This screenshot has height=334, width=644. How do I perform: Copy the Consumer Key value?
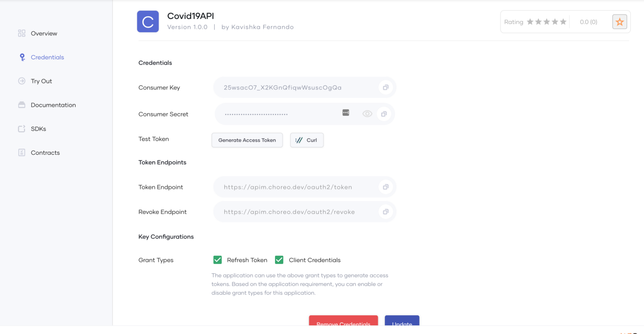[385, 88]
